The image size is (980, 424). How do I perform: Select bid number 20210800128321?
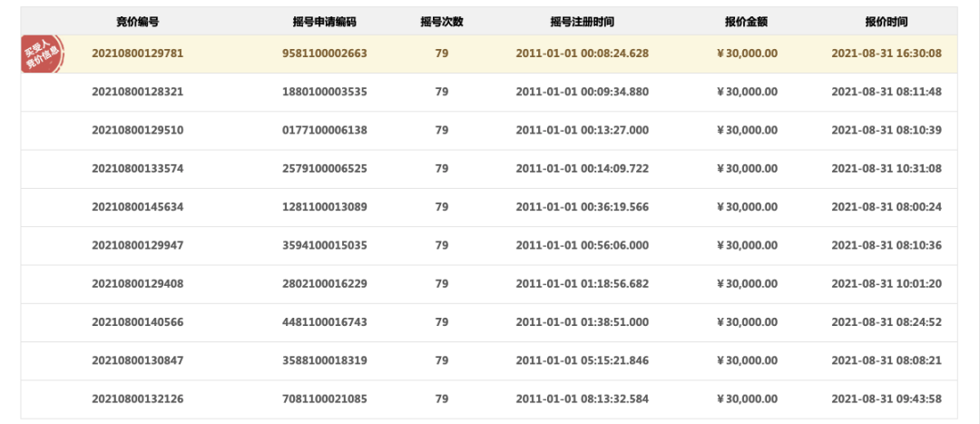point(138,92)
